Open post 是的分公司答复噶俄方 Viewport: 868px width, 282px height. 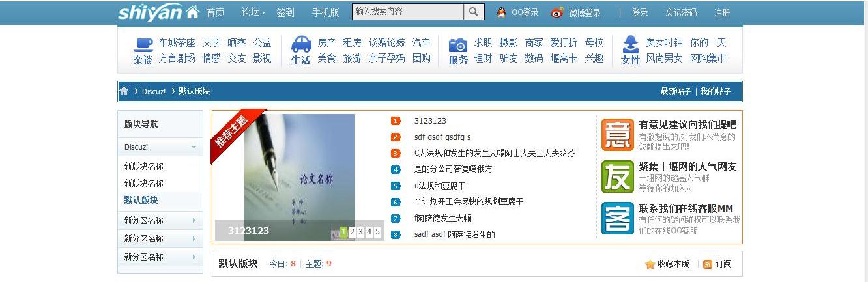click(x=454, y=169)
